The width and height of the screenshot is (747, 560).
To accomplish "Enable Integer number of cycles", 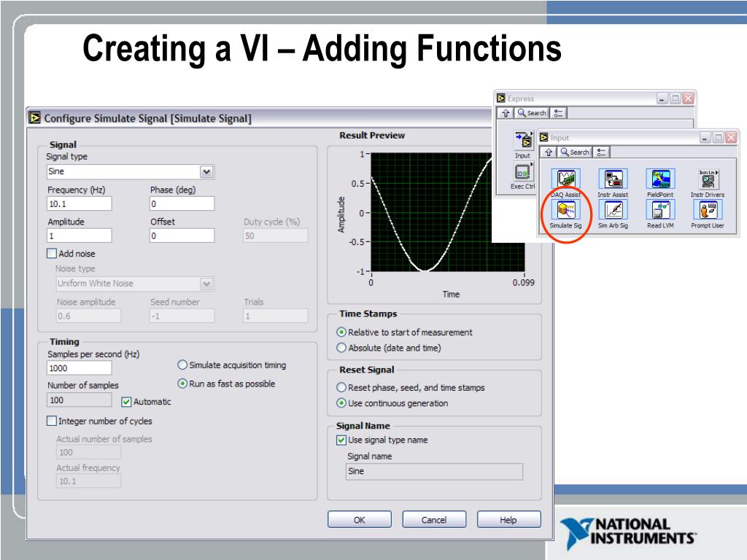I will [52, 421].
